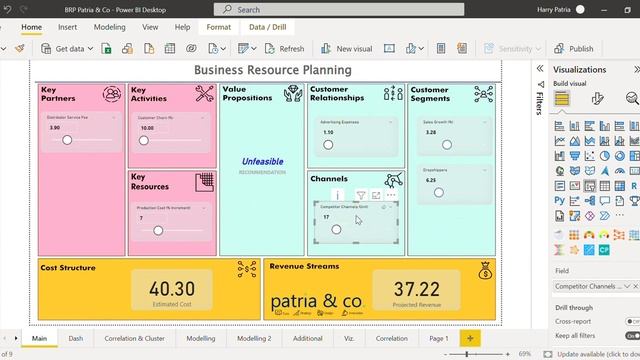This screenshot has height=360, width=640.
Task: Collapse the Visualizations pane chevron
Action: (636, 69)
